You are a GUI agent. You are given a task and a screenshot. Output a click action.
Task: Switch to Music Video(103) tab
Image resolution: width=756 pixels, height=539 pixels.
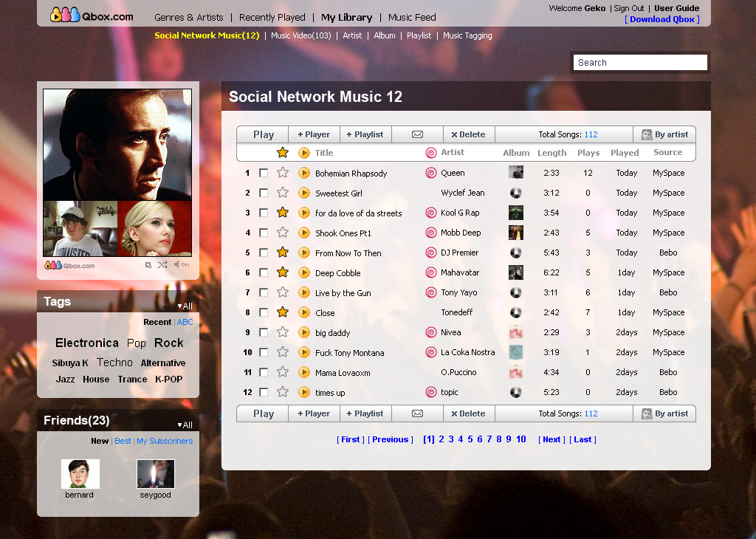pos(301,35)
